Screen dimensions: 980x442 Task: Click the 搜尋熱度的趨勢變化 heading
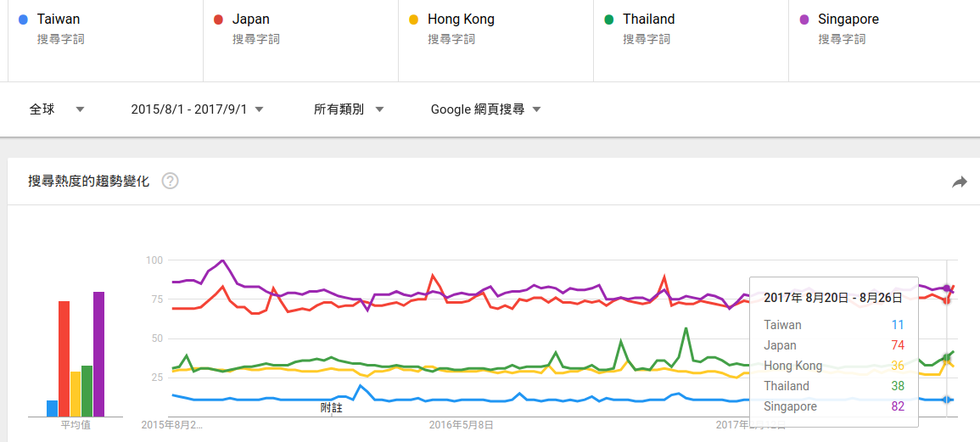pos(88,181)
